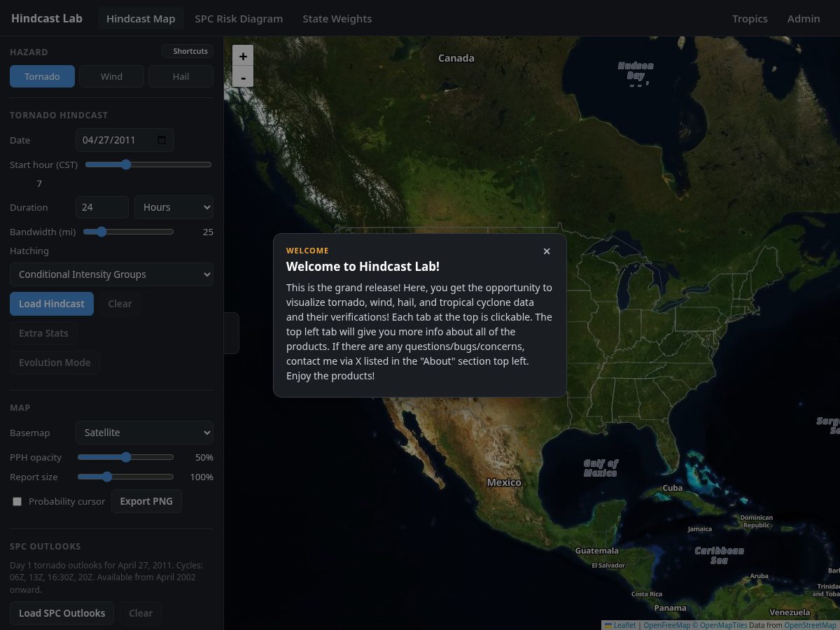Open the OpenFreeMap attribution link
Viewport: 840px width, 630px height.
click(x=666, y=625)
